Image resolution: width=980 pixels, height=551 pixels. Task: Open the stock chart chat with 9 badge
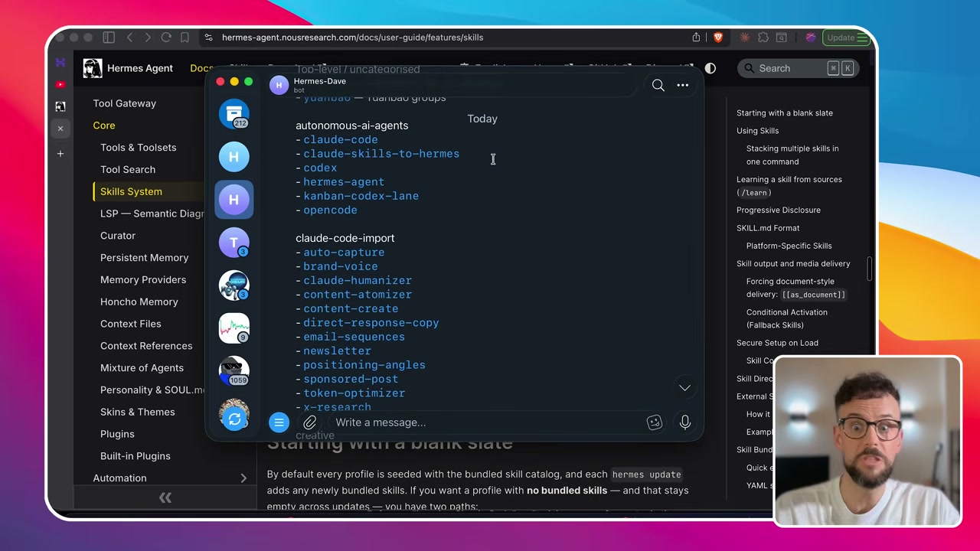click(x=234, y=328)
